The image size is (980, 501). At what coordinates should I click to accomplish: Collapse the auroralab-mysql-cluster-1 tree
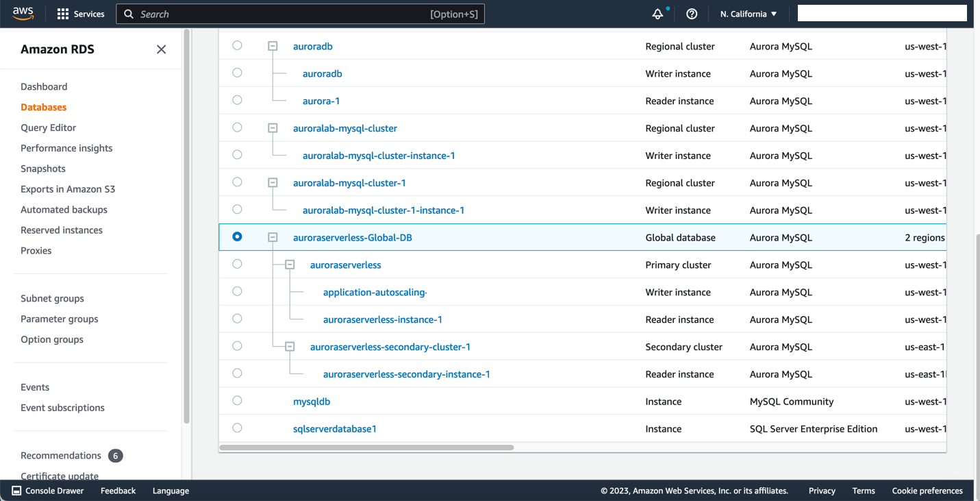(x=273, y=183)
